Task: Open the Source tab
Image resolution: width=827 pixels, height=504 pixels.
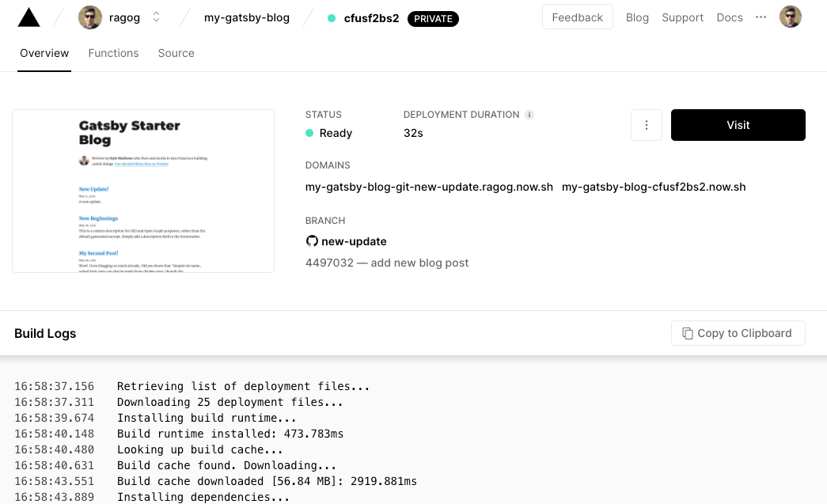Action: pyautogui.click(x=176, y=53)
